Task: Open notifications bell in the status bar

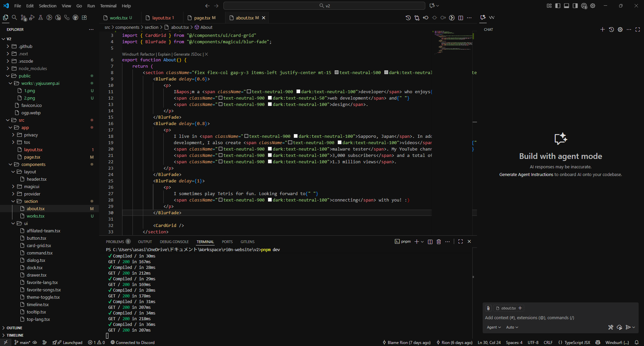Action: [x=637, y=342]
